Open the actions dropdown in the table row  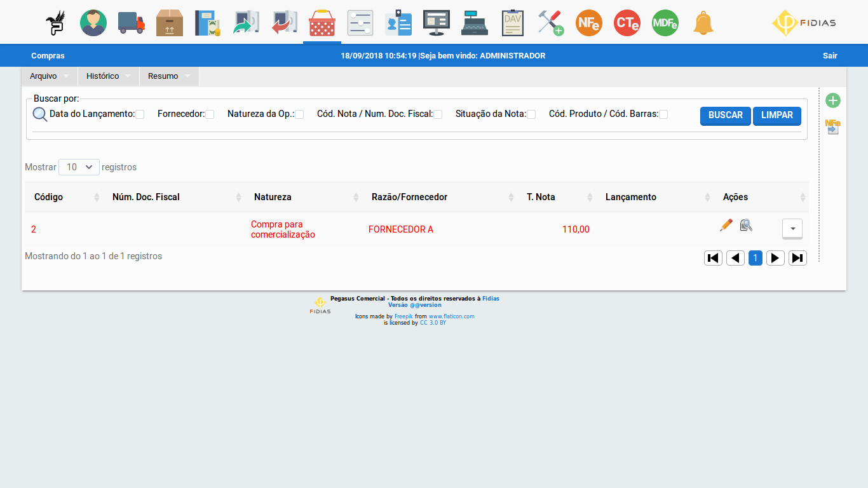coord(792,229)
